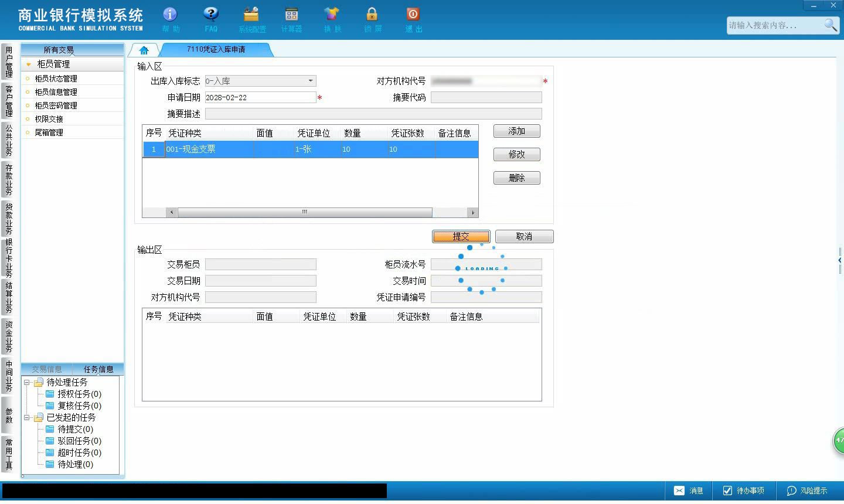Open 待办事项 in status bar

point(743,491)
